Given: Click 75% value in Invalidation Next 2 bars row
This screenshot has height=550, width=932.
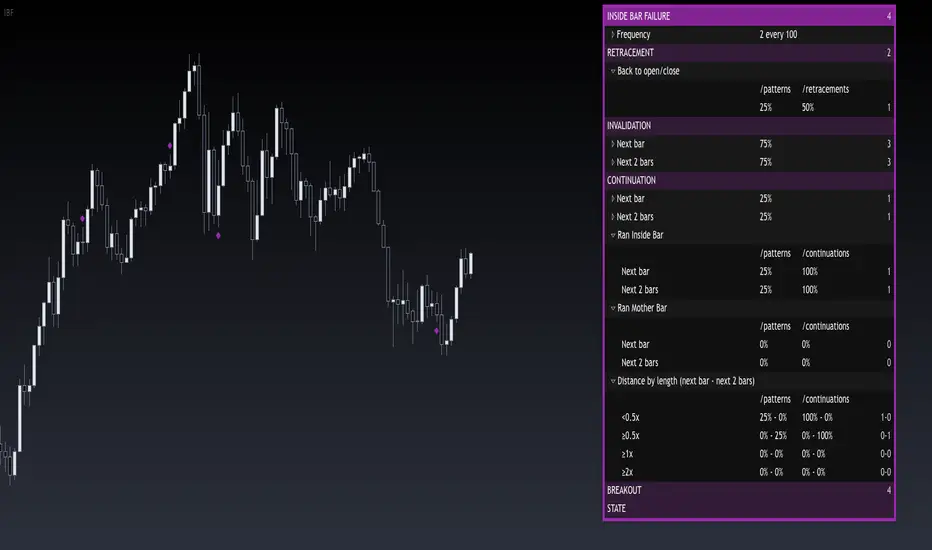Looking at the screenshot, I should pyautogui.click(x=766, y=162).
